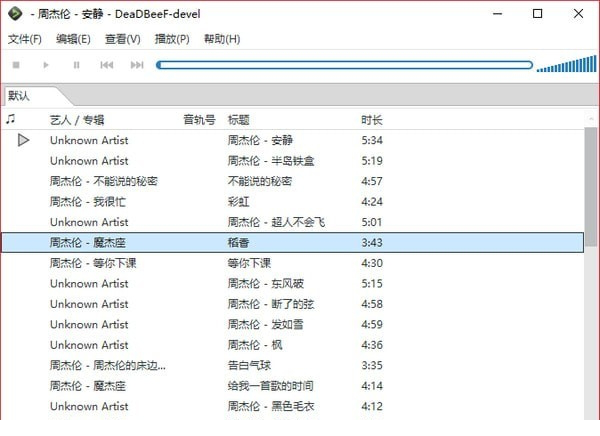This screenshot has width=600, height=436.
Task: Click the playlist vertical scrollbar thumb
Action: pos(591,186)
